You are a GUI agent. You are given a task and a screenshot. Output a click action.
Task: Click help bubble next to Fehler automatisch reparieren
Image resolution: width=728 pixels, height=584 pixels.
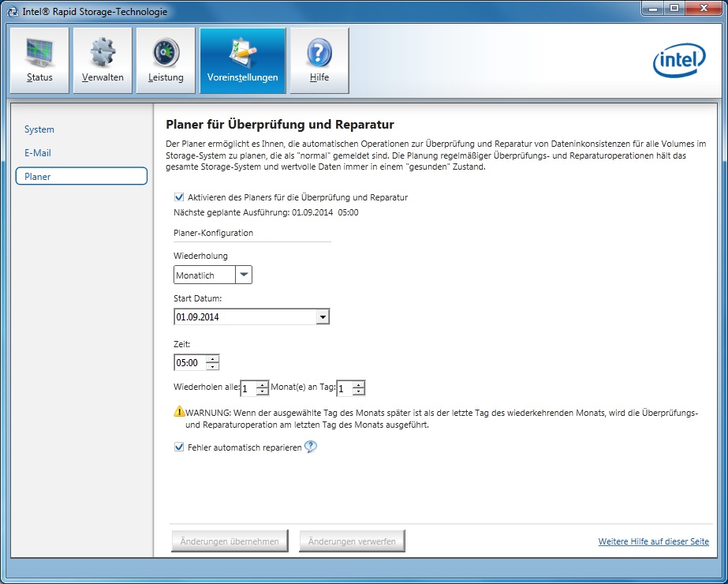(310, 447)
